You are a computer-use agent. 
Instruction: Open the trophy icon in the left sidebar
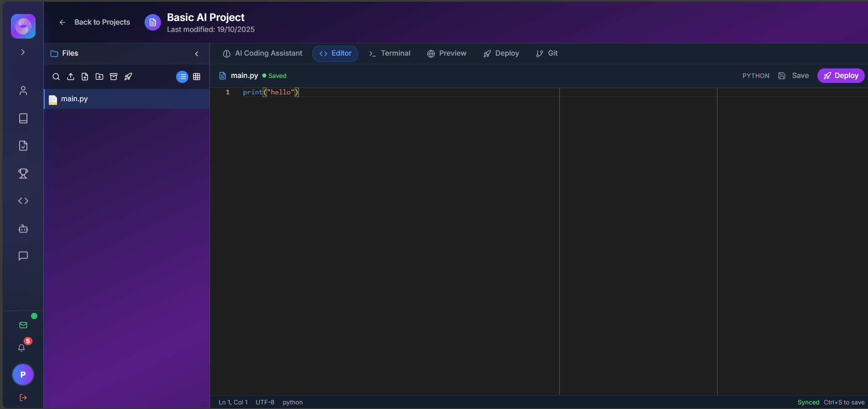(23, 173)
